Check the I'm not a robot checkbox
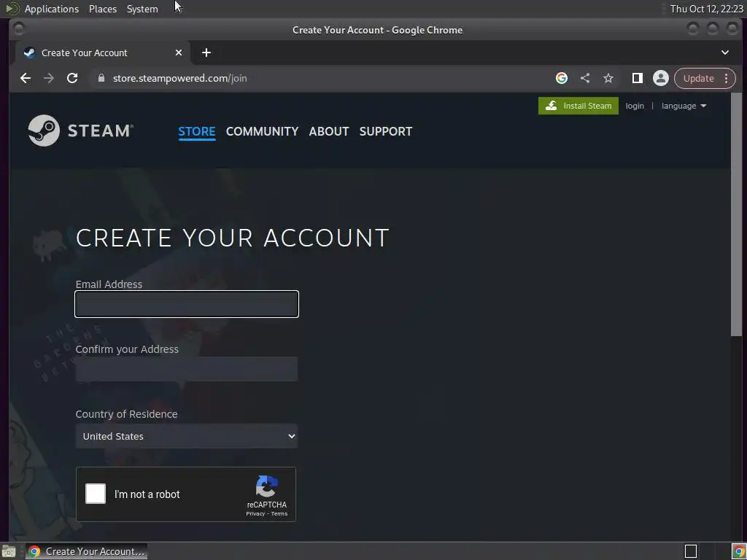This screenshot has height=560, width=747. [x=96, y=494]
